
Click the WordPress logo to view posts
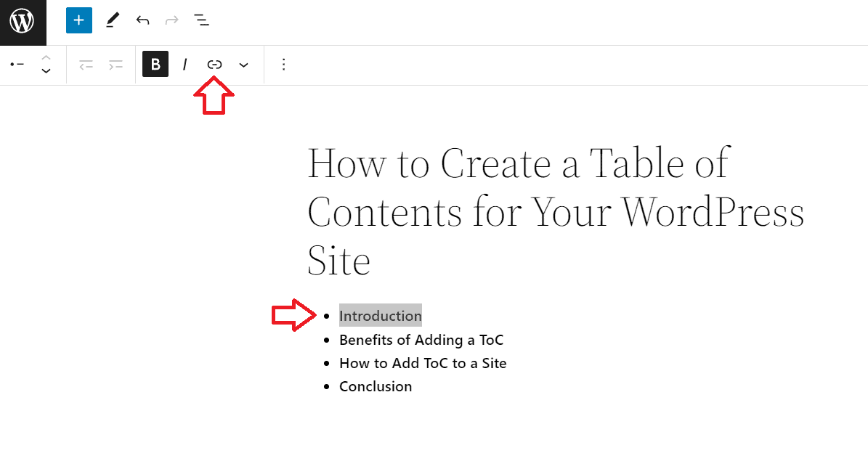click(x=23, y=22)
